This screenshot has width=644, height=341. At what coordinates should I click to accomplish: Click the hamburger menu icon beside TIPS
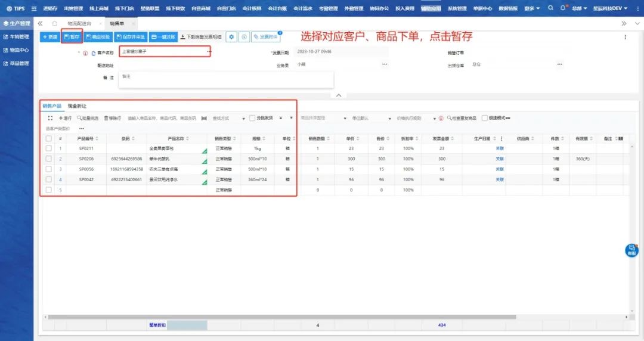click(x=33, y=8)
